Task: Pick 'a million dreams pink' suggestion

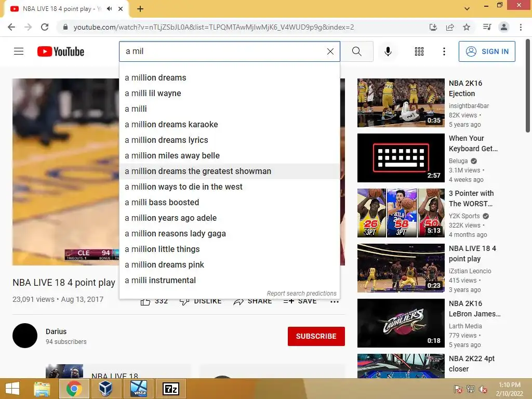Action: [229, 265]
